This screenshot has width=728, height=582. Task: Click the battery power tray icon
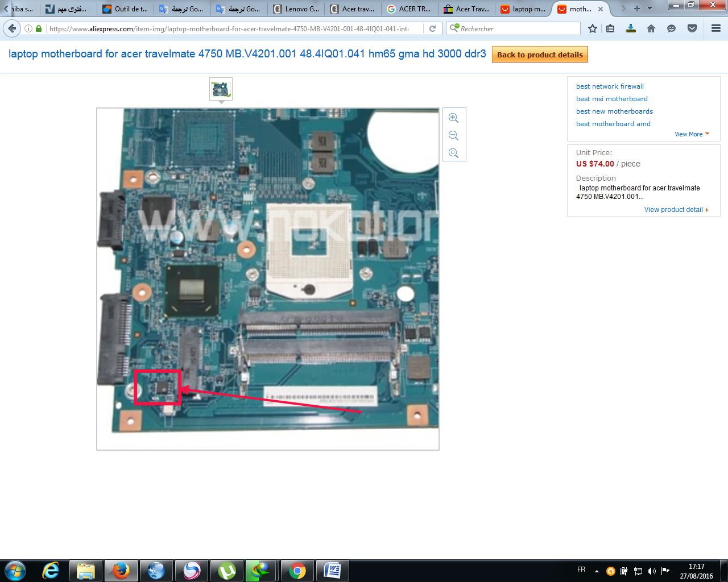coord(624,571)
